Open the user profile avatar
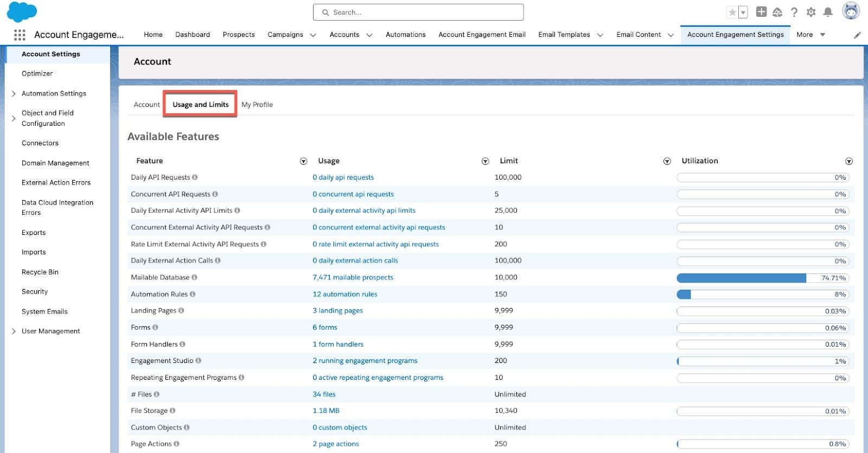This screenshot has height=453, width=868. tap(851, 11)
